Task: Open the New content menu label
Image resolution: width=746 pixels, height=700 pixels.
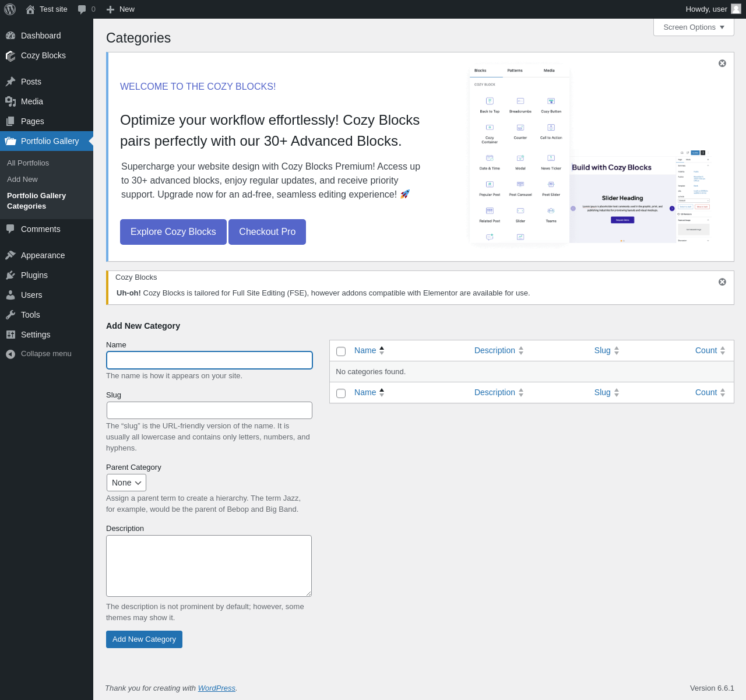Action: 127,9
